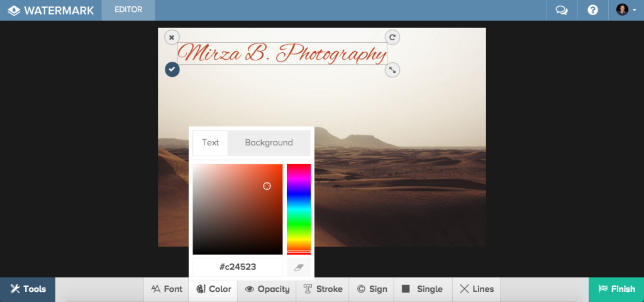Open the Tools menu button

pyautogui.click(x=28, y=289)
